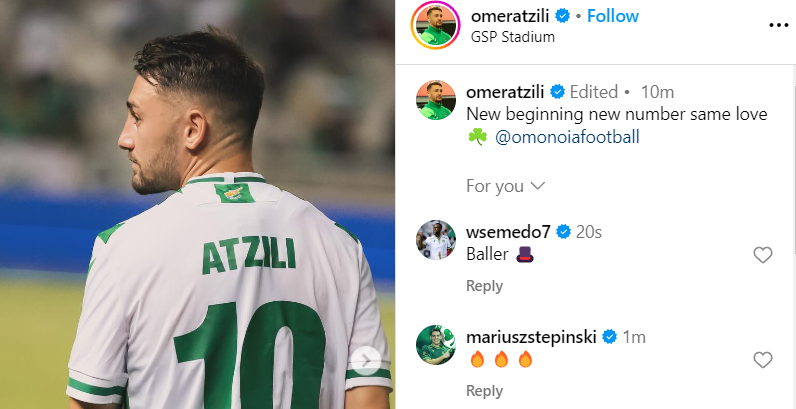Click the omeratzili username in header
This screenshot has height=409, width=796.
(x=510, y=16)
